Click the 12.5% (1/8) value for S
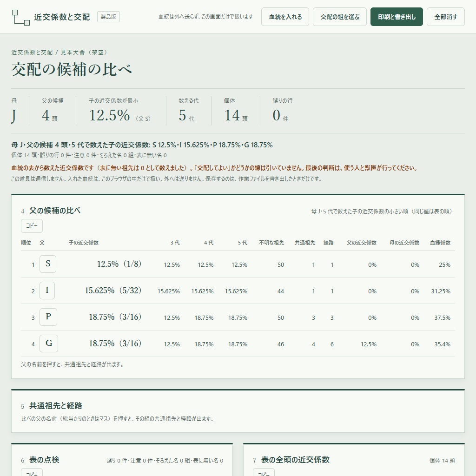The image size is (476, 476). (x=119, y=264)
